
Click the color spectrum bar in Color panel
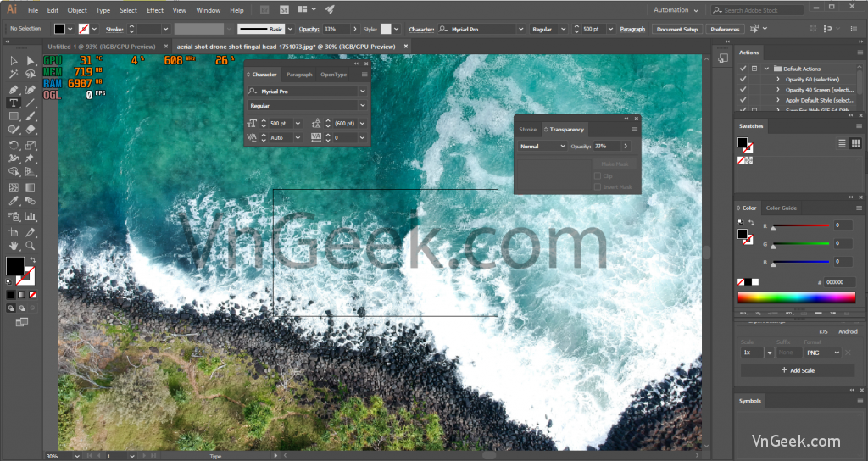[x=797, y=297]
